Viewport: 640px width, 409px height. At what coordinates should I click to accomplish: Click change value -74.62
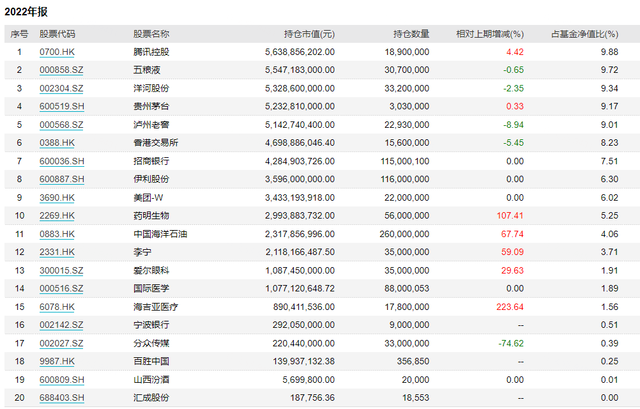pos(511,343)
